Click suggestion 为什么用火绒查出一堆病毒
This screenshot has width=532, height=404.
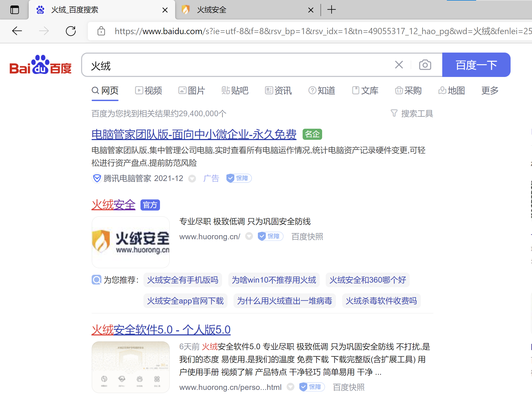click(x=285, y=301)
